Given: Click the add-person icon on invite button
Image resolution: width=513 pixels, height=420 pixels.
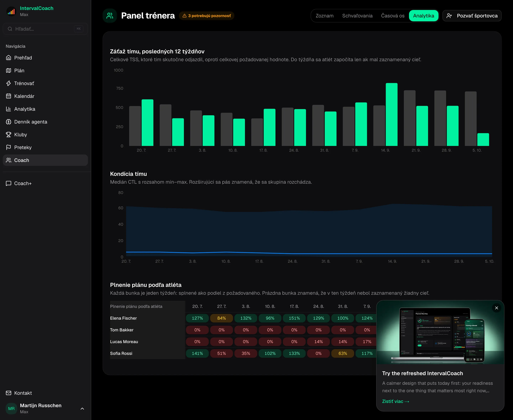Looking at the screenshot, I should tap(449, 16).
